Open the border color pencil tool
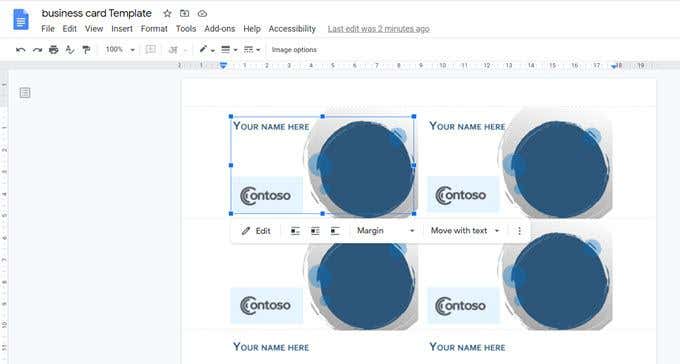680x364 pixels. pos(206,49)
